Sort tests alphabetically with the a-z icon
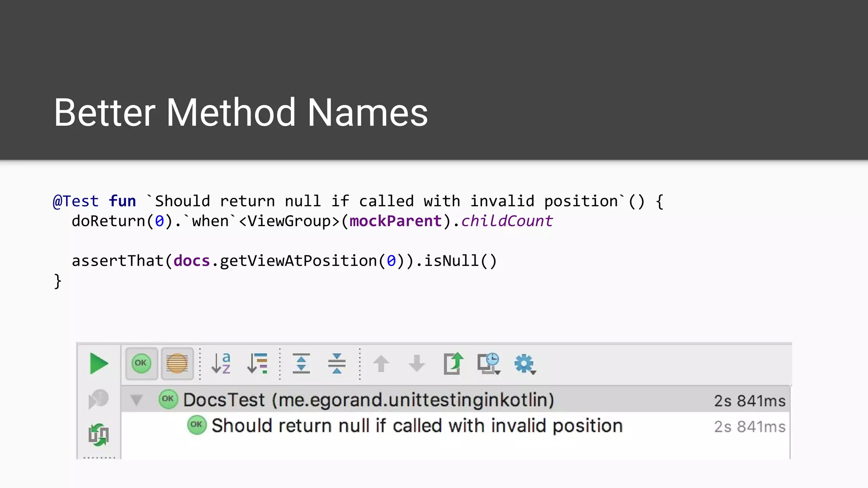868x488 pixels. tap(221, 363)
